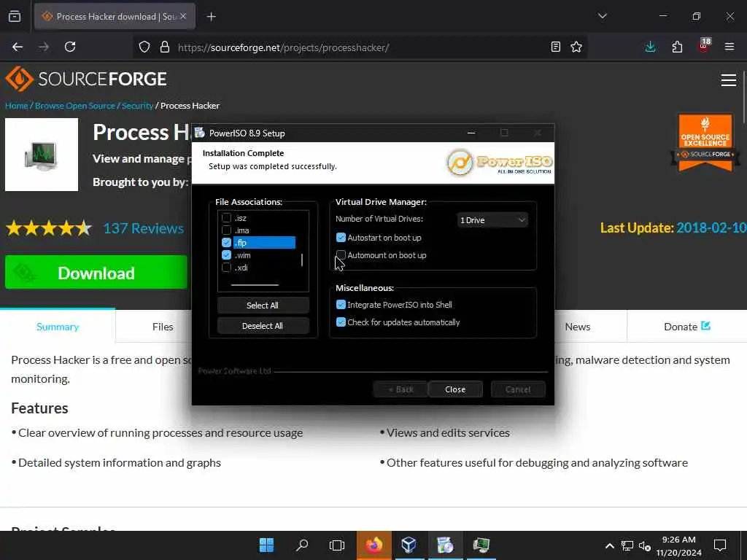
Task: Reload the page in Firefox
Action: tap(70, 47)
